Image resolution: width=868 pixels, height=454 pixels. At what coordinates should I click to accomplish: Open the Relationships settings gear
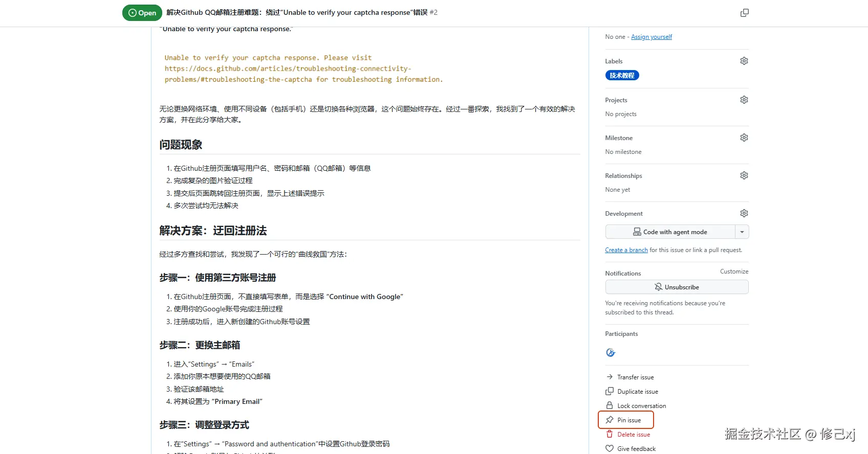click(744, 175)
